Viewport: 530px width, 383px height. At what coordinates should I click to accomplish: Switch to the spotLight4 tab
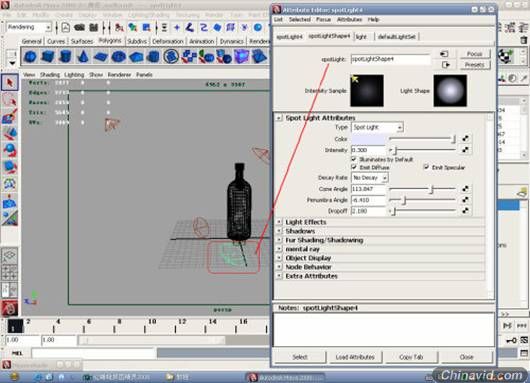coord(289,37)
